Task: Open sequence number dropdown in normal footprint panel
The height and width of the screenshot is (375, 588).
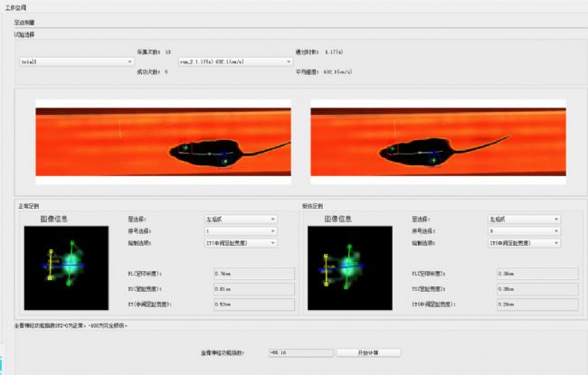Action: 241,230
